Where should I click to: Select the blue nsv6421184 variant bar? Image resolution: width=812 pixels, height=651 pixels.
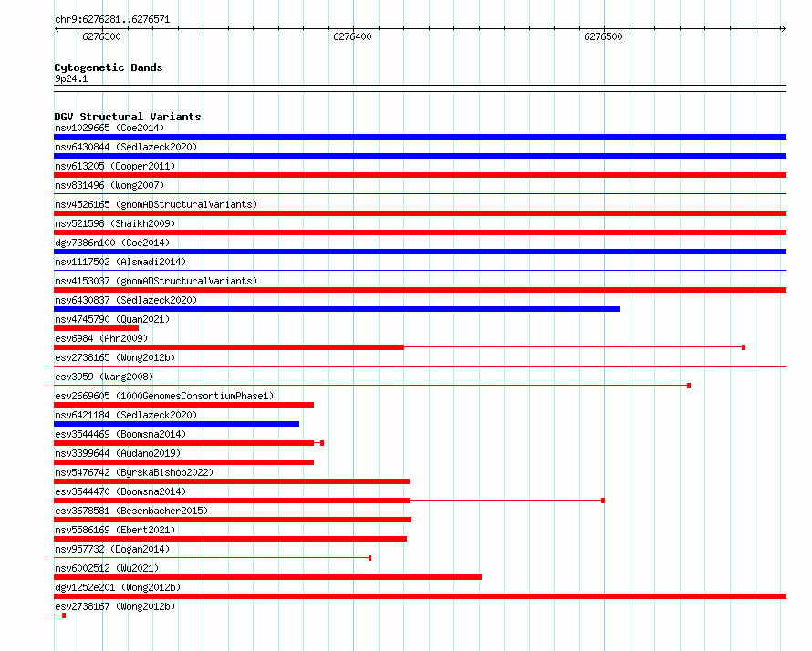click(177, 424)
